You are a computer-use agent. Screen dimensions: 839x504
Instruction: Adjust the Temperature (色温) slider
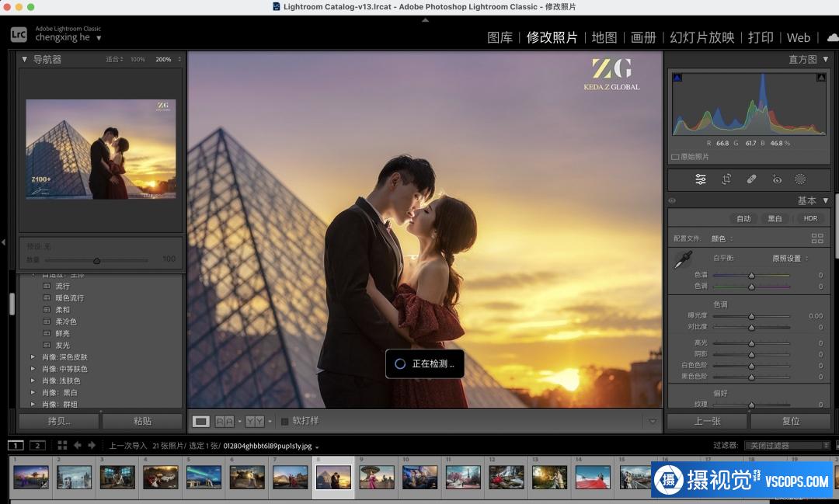click(751, 275)
